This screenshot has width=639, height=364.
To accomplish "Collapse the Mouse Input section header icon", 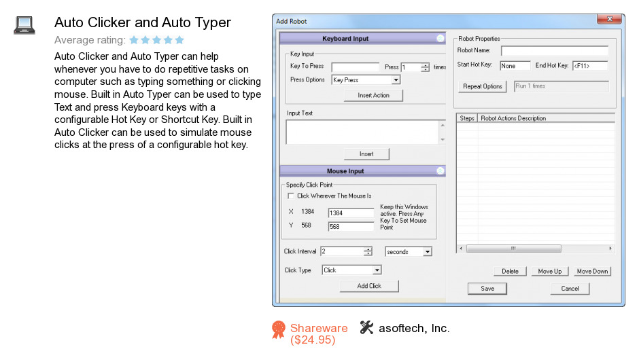I will click(x=440, y=171).
